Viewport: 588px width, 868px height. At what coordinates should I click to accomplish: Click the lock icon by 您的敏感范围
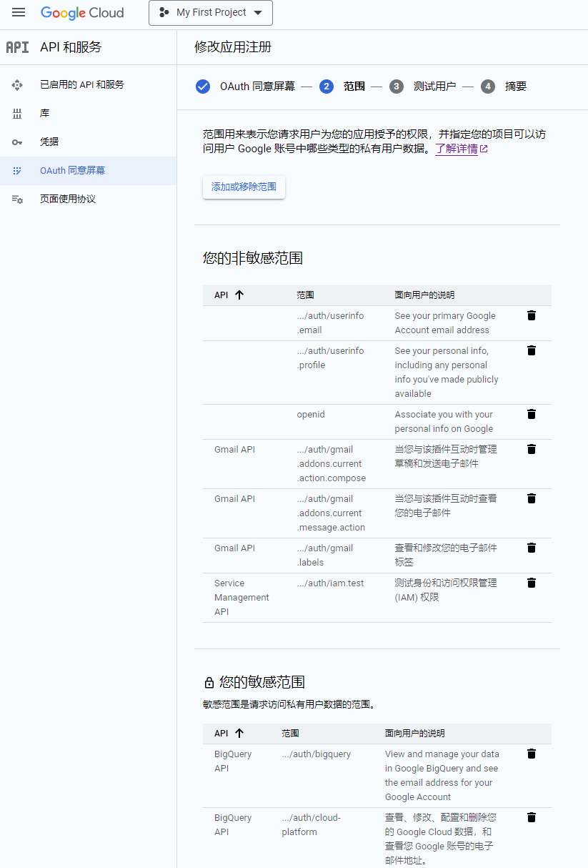tap(209, 682)
